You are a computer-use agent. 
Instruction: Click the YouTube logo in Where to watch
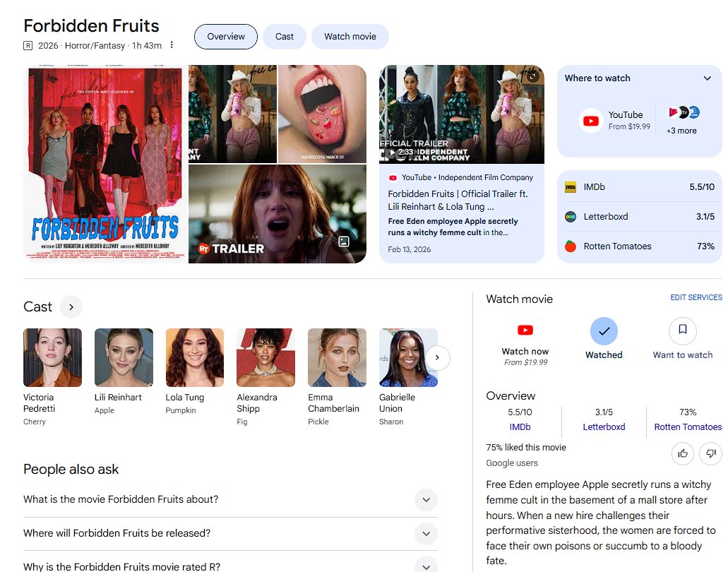pyautogui.click(x=590, y=121)
